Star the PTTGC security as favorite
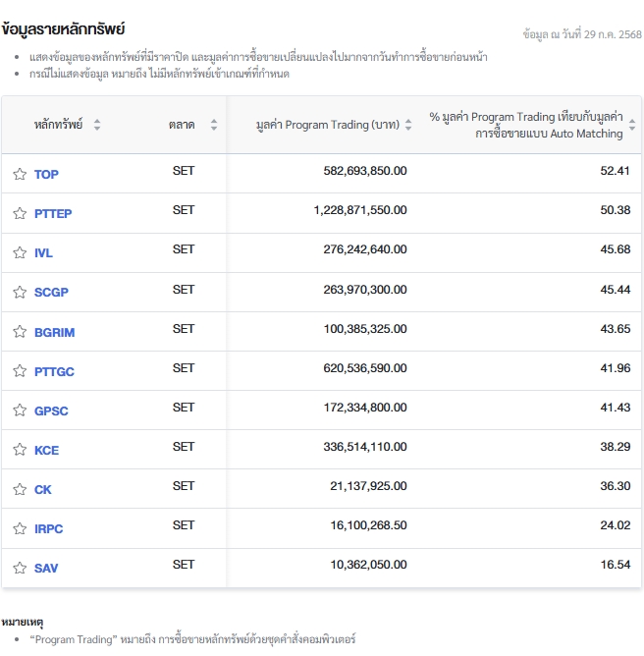 pyautogui.click(x=20, y=371)
